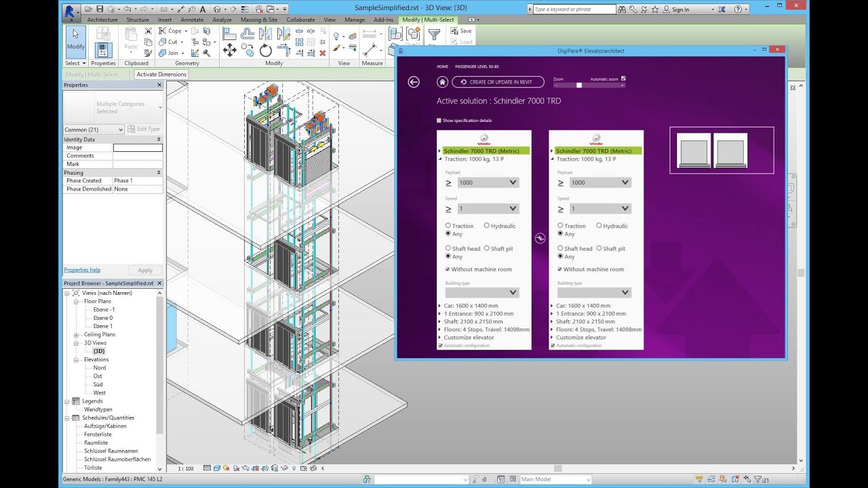Open the Add-Ins ribbon tab
The width and height of the screenshot is (868, 488).
(383, 20)
